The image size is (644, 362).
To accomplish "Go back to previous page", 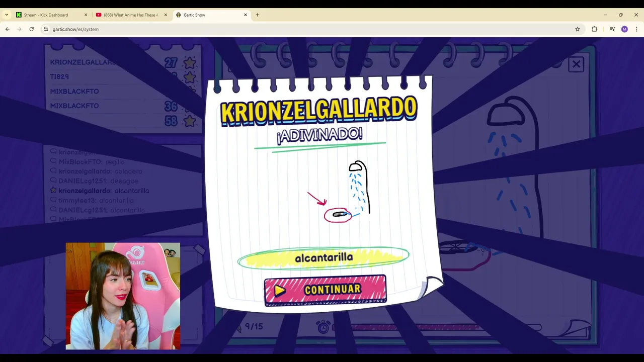I will [x=8, y=29].
